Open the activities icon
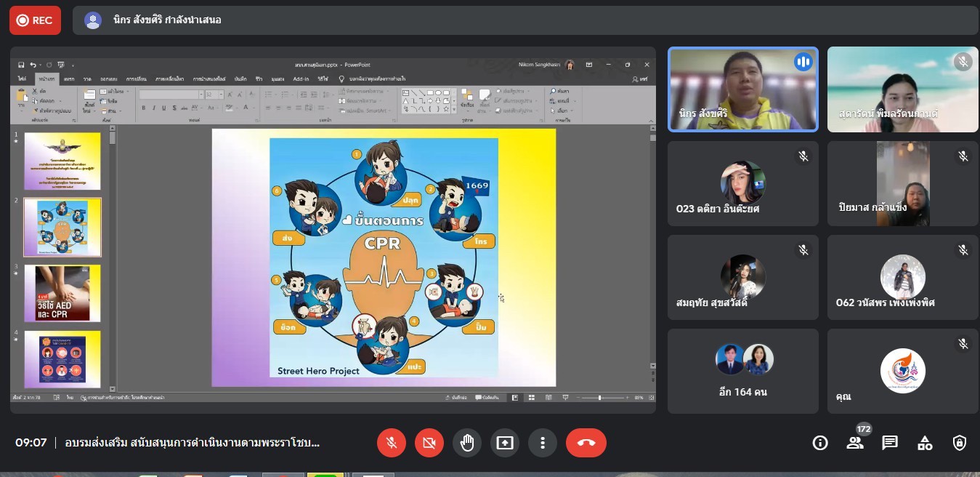 [x=925, y=443]
